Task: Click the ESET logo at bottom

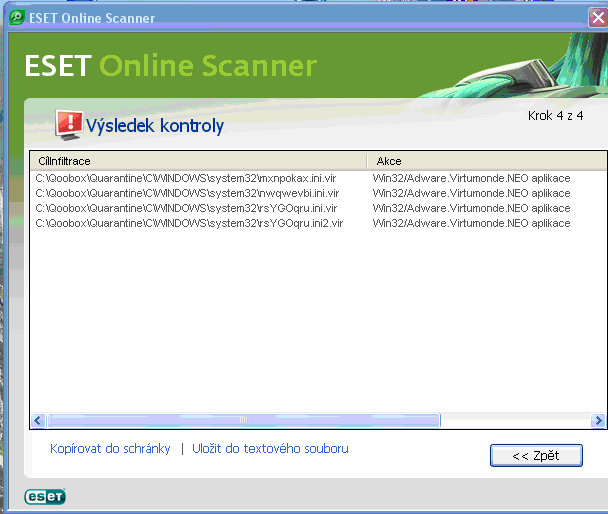Action: 45,497
